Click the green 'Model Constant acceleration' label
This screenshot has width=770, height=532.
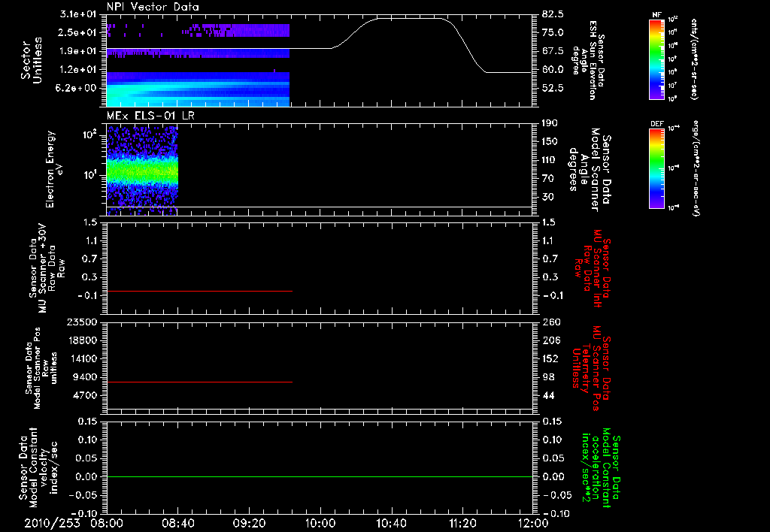pyautogui.click(x=600, y=467)
